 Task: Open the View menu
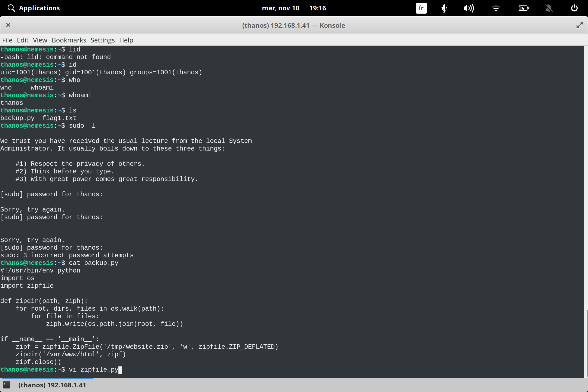coord(40,40)
